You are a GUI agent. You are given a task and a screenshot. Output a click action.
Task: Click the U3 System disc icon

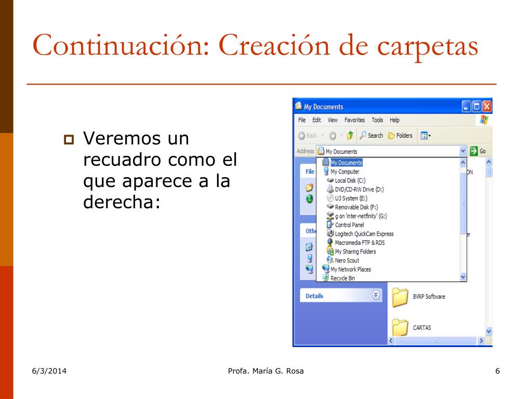(330, 198)
